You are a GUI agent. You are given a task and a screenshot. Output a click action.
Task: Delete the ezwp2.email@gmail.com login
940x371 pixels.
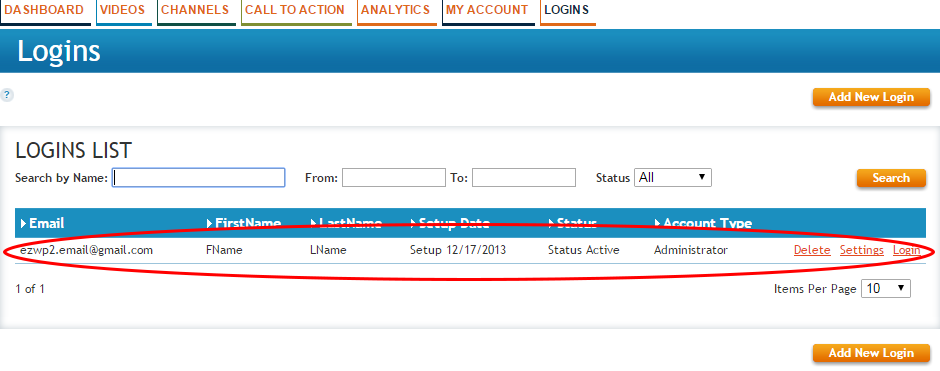812,250
